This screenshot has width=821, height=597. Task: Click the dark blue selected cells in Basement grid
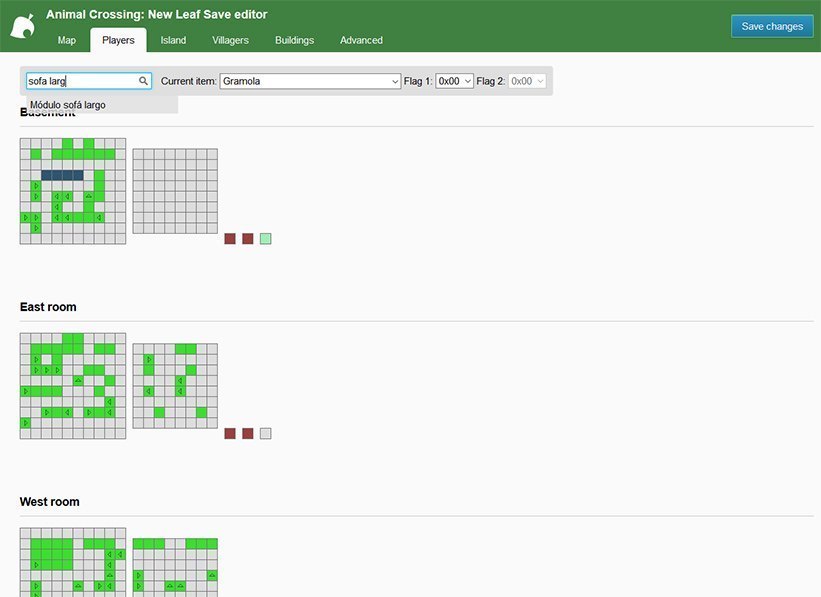(62, 175)
